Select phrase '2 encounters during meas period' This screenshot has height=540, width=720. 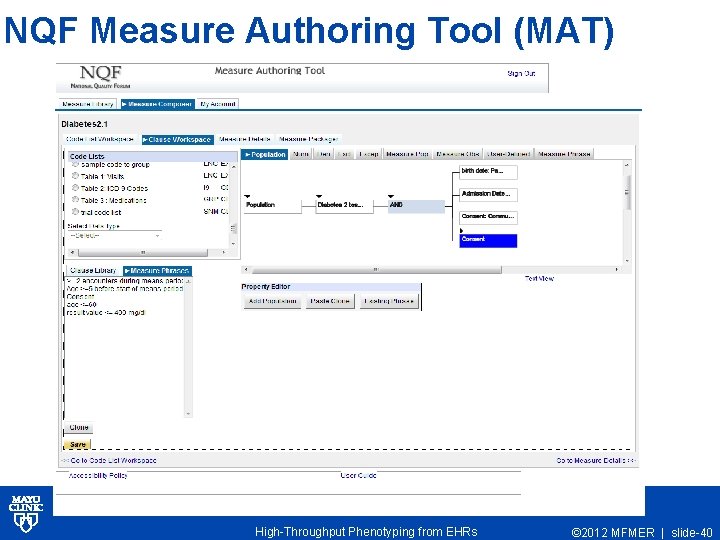(125, 281)
